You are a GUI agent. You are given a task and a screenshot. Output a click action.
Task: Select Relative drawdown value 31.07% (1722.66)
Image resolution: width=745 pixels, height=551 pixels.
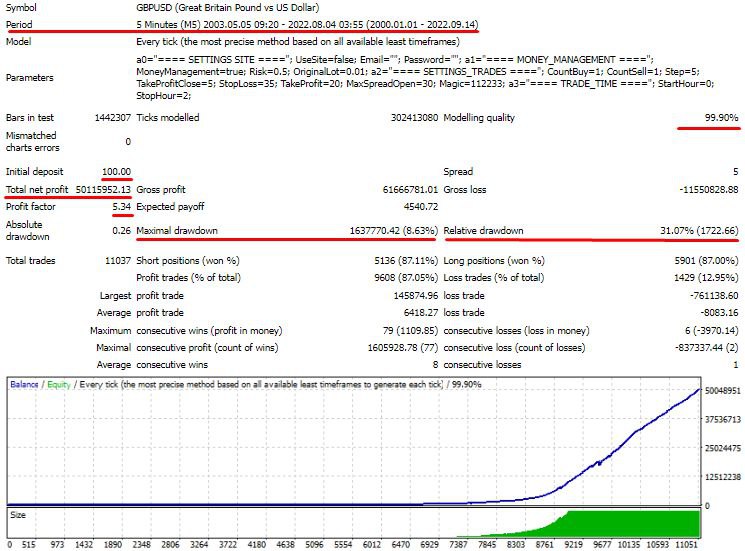click(699, 230)
